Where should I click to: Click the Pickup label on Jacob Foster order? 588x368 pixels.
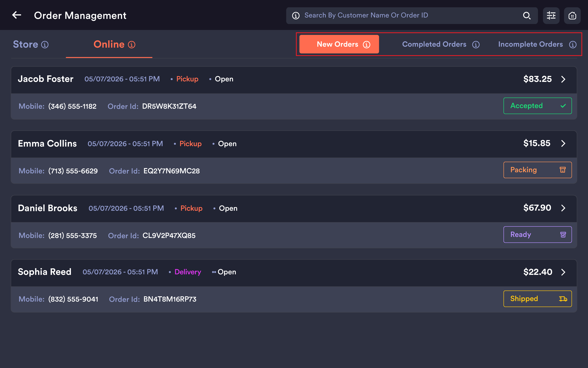pos(187,79)
